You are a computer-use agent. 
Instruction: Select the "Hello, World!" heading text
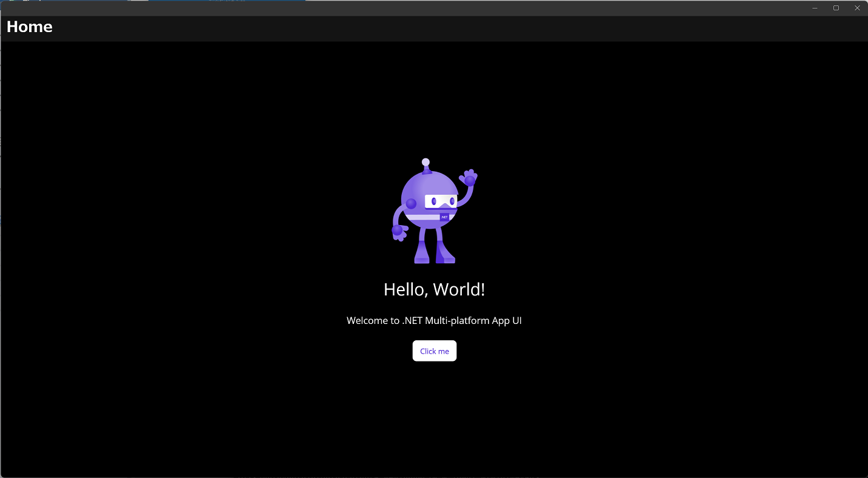[x=435, y=289]
